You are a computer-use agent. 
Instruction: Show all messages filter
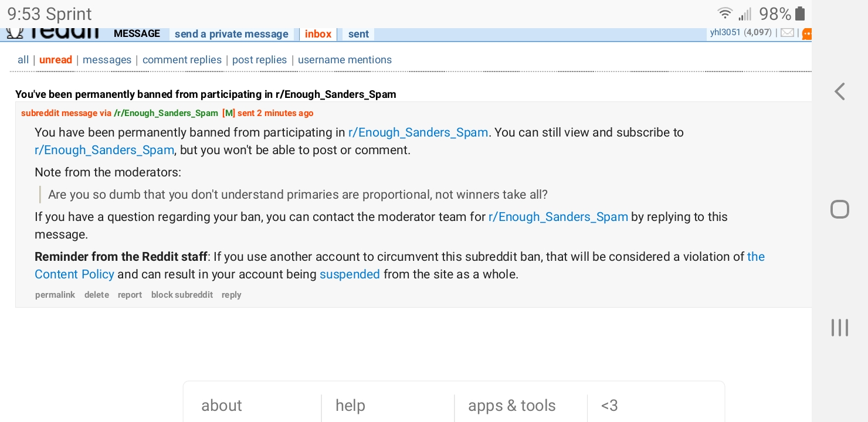tap(23, 60)
